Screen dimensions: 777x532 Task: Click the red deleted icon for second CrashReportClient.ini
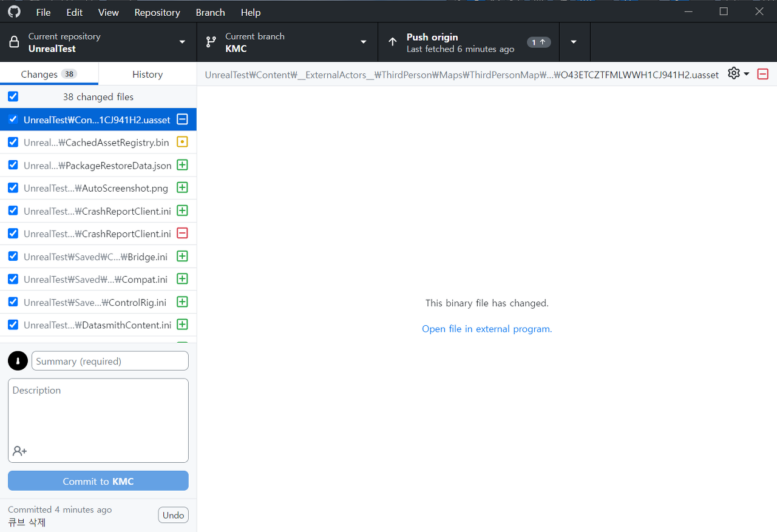(182, 233)
